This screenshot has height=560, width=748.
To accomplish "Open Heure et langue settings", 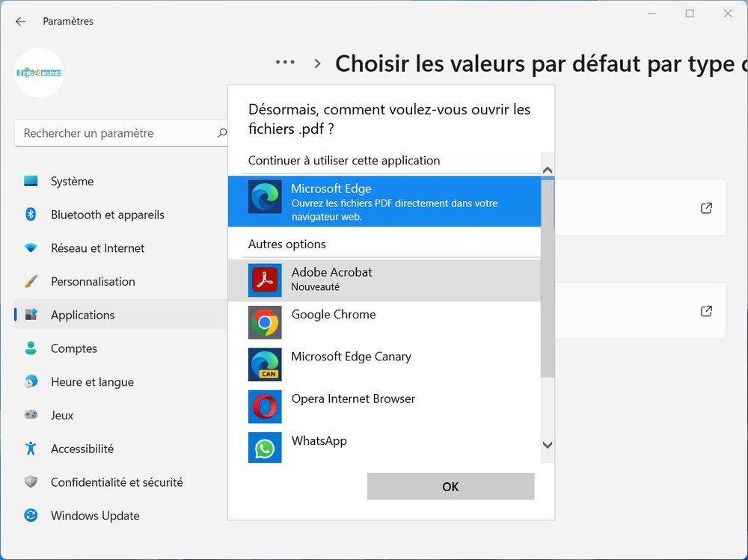I will [x=122, y=381].
